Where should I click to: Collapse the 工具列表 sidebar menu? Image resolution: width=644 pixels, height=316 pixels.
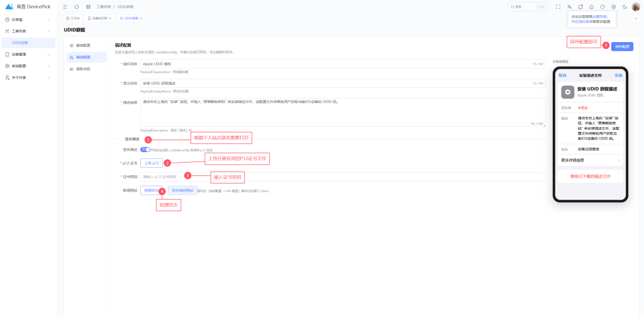[28, 31]
